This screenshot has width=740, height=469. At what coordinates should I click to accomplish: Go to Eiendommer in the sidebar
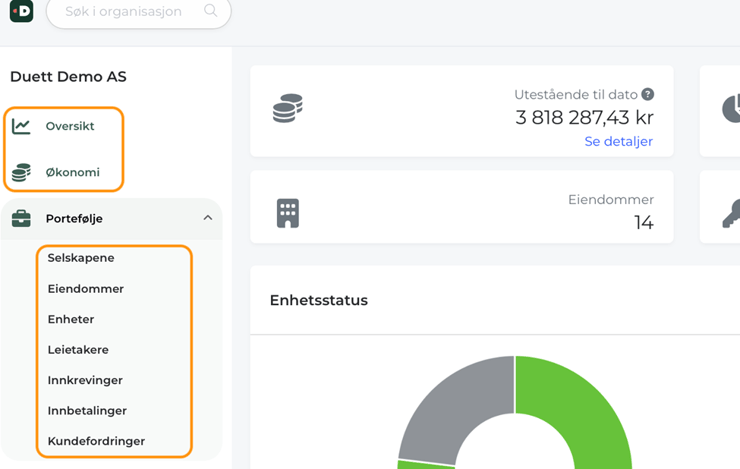click(x=86, y=289)
